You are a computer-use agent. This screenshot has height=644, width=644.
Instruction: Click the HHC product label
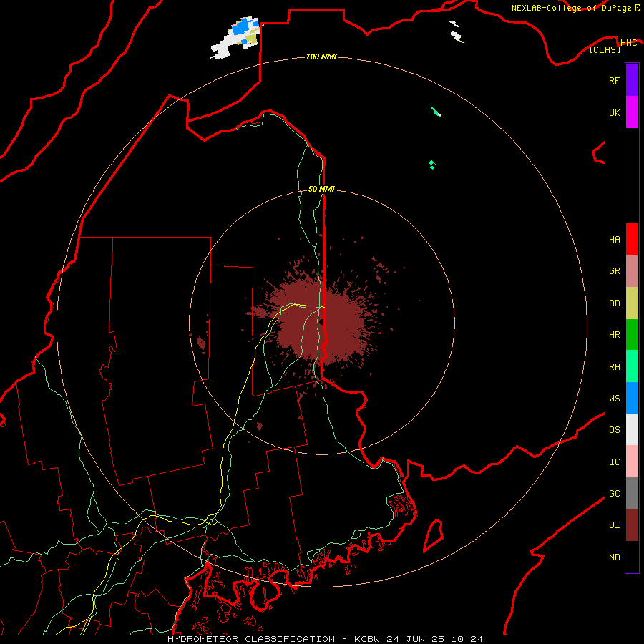tap(628, 43)
